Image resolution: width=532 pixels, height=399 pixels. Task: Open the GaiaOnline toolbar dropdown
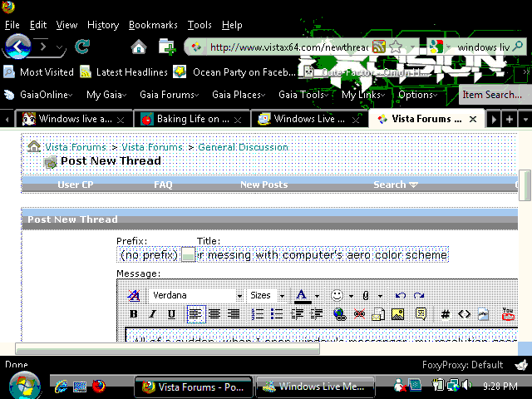click(x=46, y=95)
